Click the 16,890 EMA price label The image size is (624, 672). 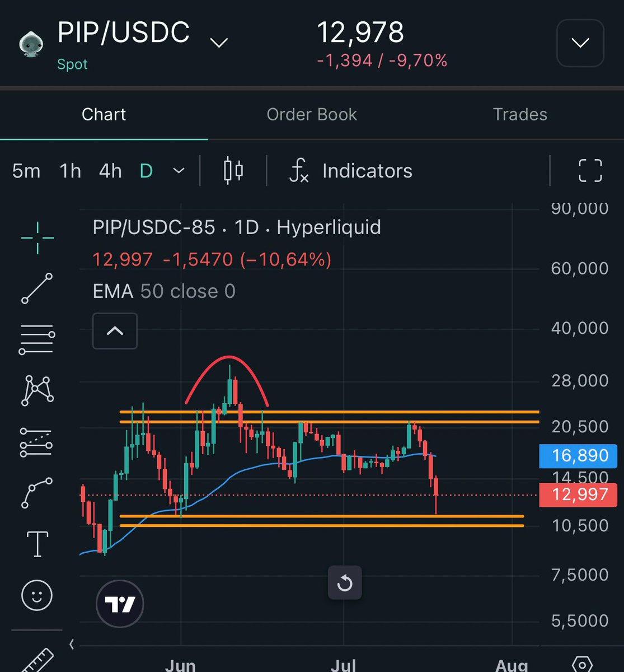pos(580,456)
